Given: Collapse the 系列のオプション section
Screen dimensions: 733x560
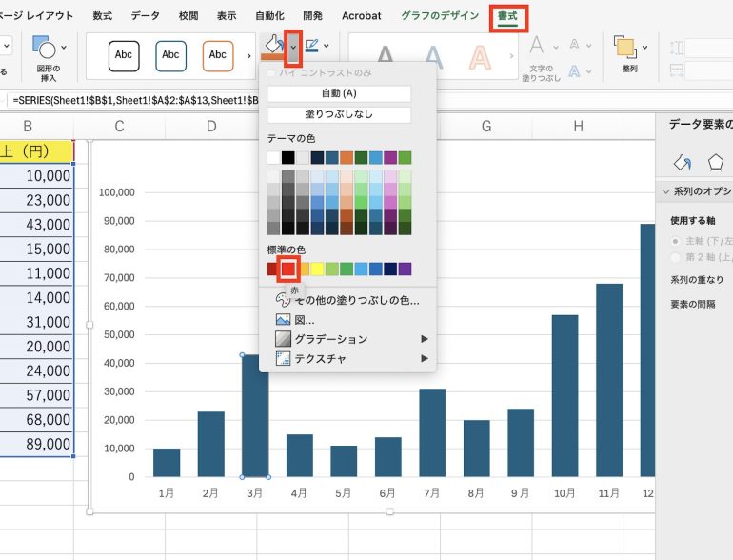Looking at the screenshot, I should 665,191.
